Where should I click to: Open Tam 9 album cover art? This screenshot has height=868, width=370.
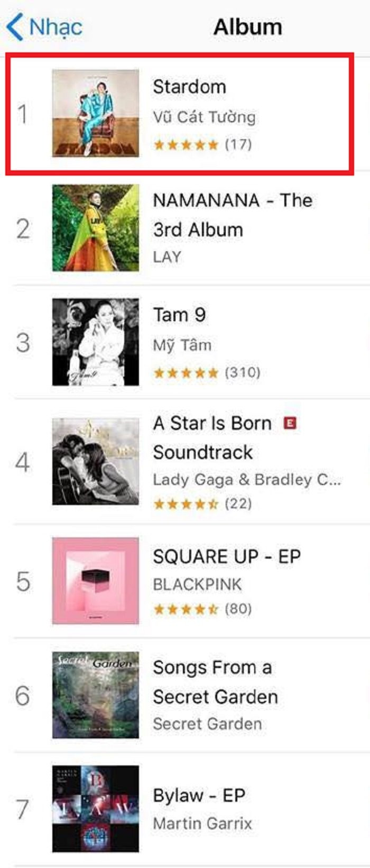click(96, 342)
